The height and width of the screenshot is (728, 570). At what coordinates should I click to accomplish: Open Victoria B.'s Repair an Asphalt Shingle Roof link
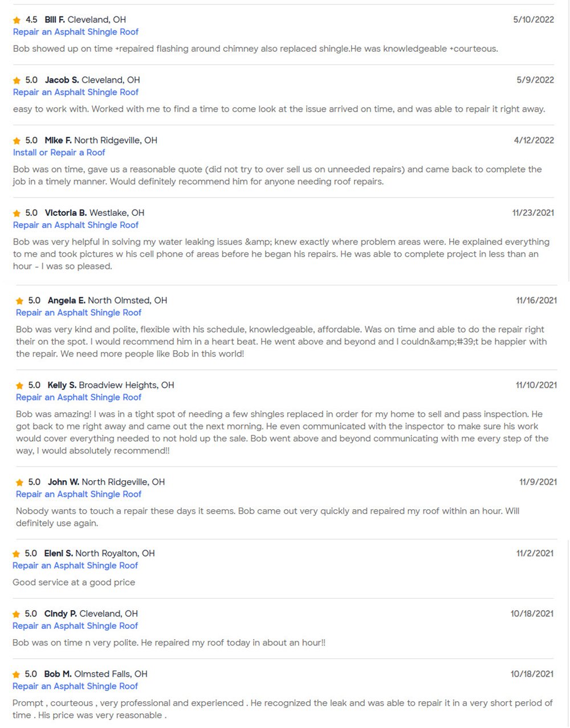76,225
